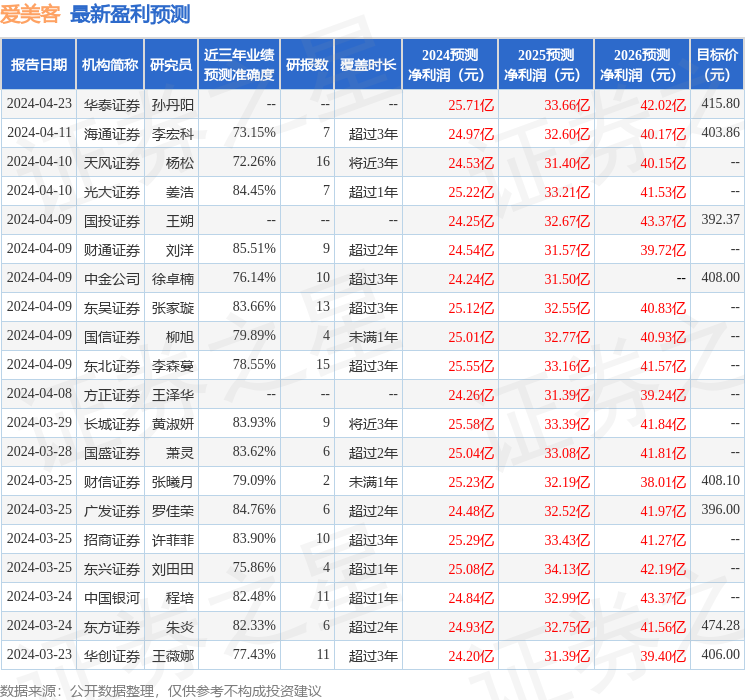Screen dimensions: 745x700
Task: Select the 天风证券 institution cell
Action: point(112,163)
